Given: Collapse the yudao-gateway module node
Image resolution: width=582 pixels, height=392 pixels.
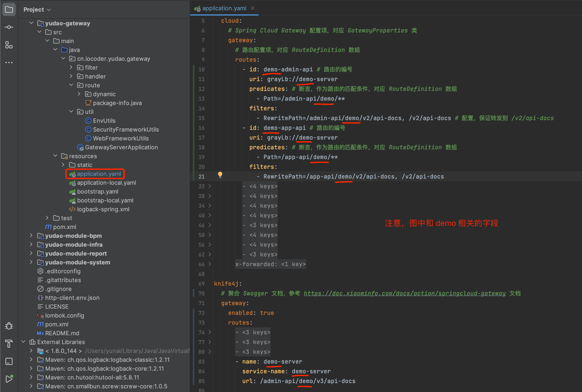Looking at the screenshot, I should tap(31, 23).
